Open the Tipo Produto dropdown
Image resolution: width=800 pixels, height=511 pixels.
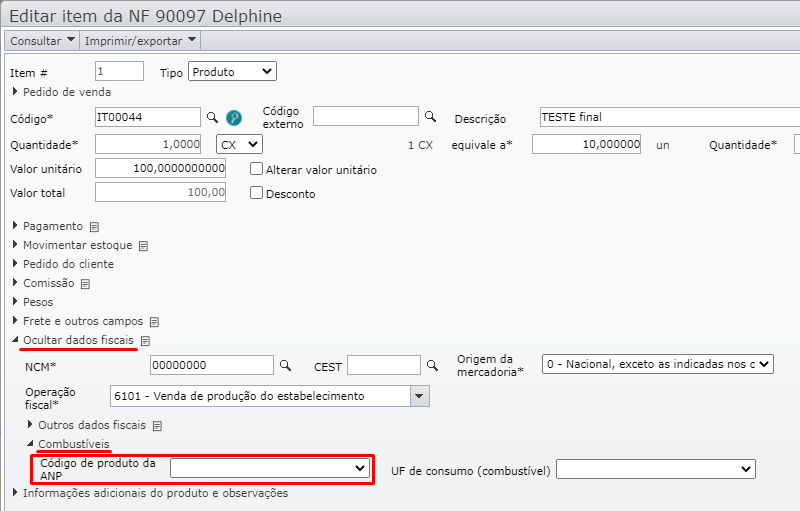click(232, 71)
